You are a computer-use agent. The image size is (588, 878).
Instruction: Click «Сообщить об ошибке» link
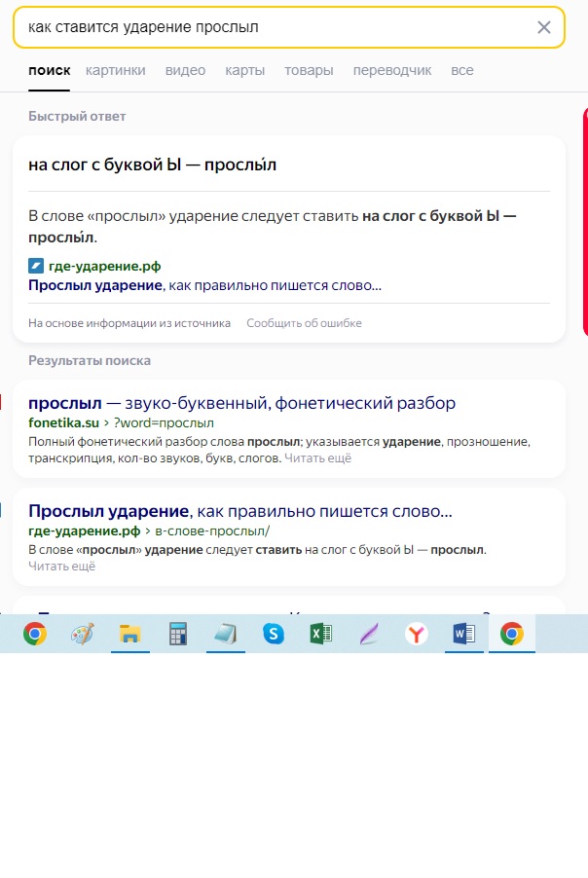304,323
